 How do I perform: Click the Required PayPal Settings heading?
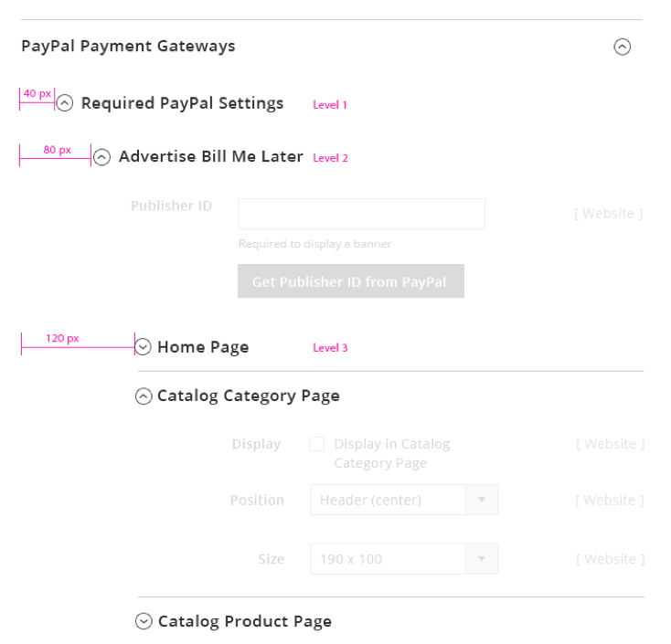tap(182, 103)
